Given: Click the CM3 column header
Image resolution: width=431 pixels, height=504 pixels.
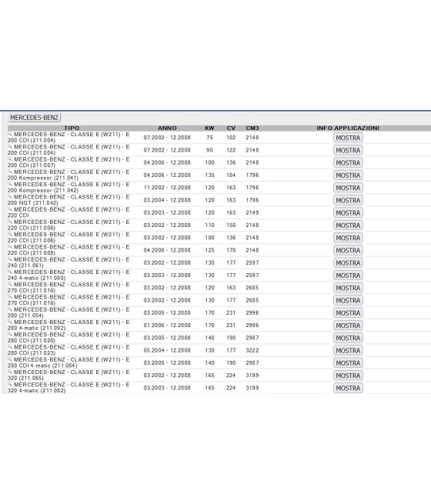Looking at the screenshot, I should (x=252, y=128).
